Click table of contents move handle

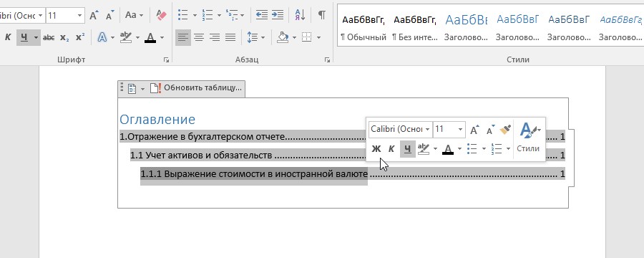pyautogui.click(x=122, y=88)
